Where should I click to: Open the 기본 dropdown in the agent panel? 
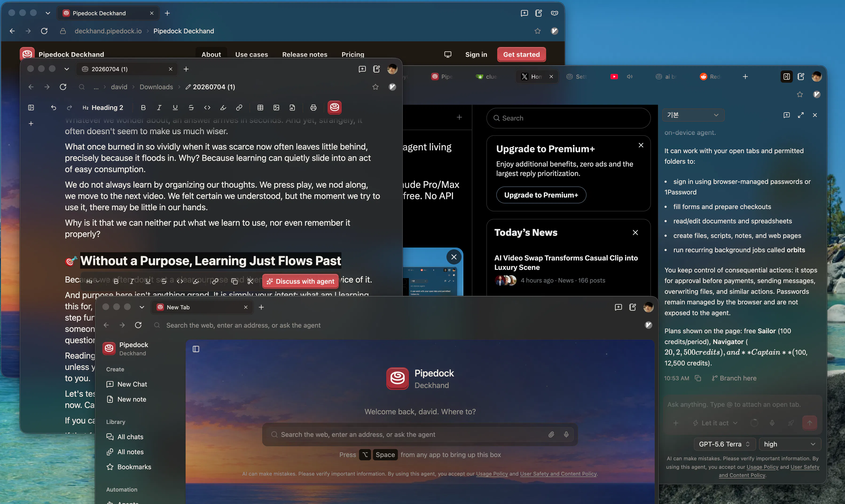(693, 115)
